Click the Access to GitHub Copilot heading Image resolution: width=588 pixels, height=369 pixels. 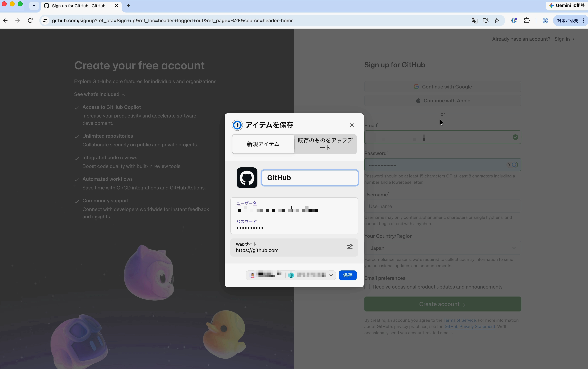[x=112, y=107]
